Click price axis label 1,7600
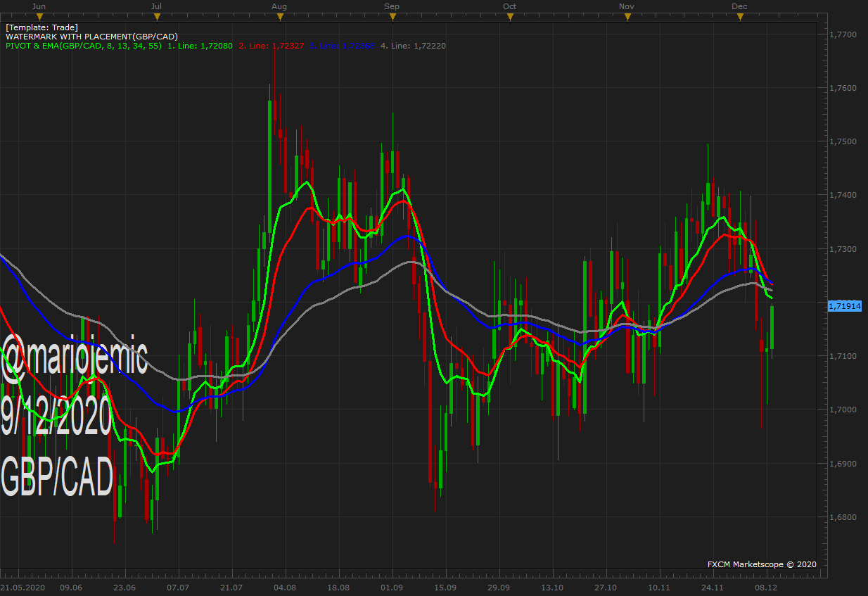 click(843, 88)
